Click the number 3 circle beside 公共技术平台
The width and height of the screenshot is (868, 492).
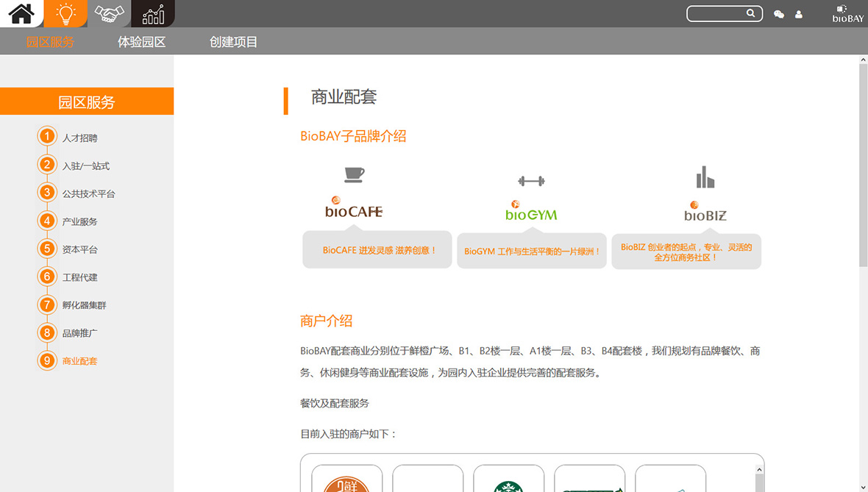coord(47,193)
